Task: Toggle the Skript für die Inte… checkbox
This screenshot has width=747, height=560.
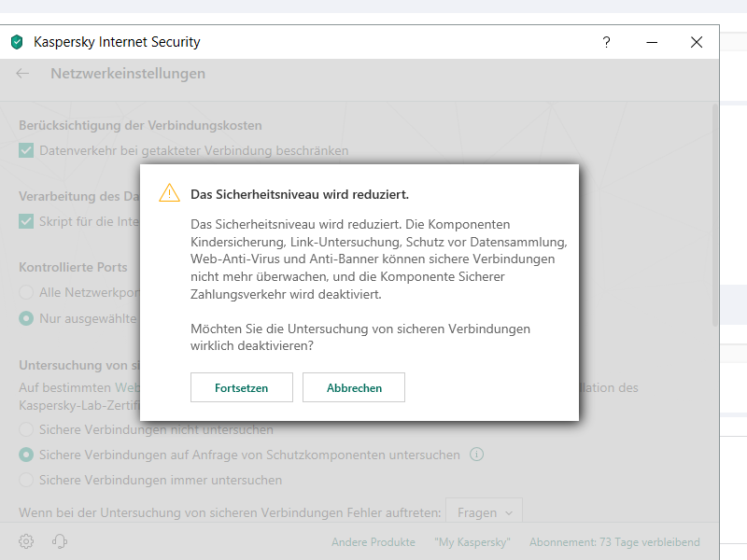Action: [x=27, y=221]
